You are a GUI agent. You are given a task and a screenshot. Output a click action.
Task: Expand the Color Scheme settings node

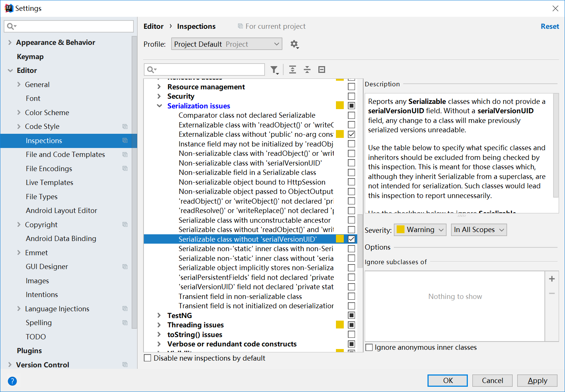tap(19, 112)
